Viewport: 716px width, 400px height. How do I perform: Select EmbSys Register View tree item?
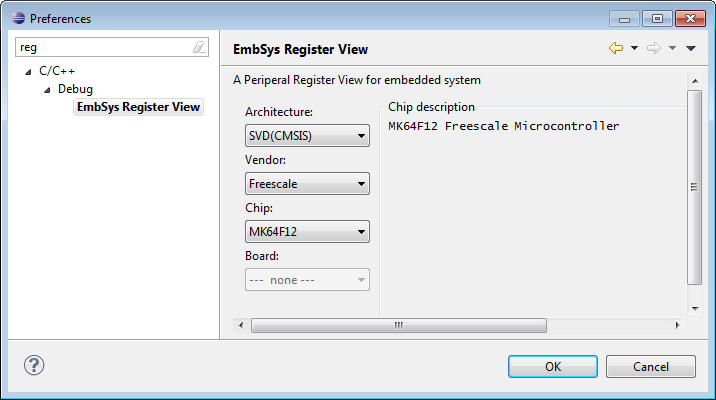click(x=139, y=107)
